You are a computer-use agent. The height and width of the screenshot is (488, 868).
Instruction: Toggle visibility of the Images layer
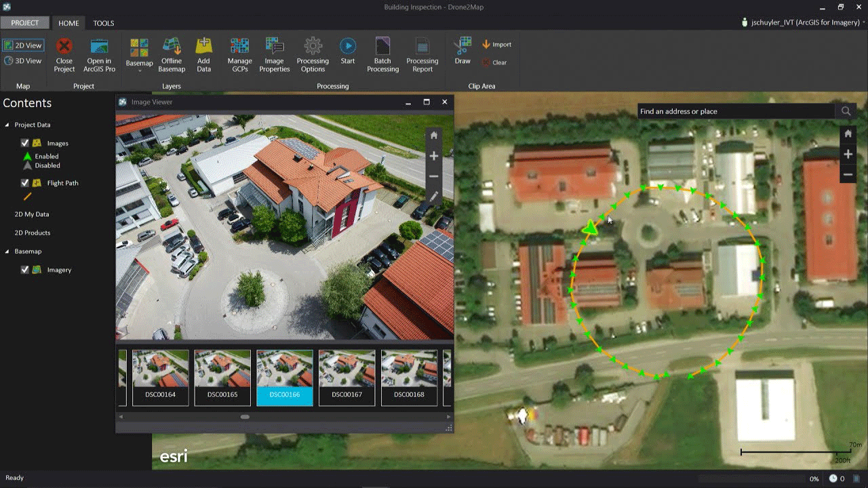[x=25, y=143]
